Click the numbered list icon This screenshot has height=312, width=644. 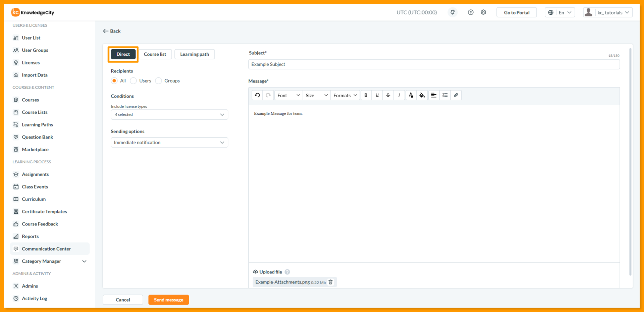click(445, 95)
